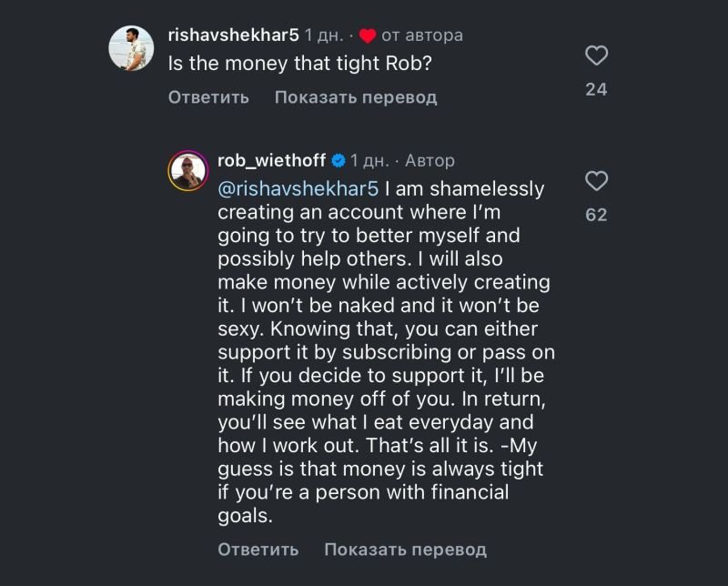The image size is (728, 586).
Task: Click the @rishavshekhar5 mention in the reply
Action: [298, 189]
